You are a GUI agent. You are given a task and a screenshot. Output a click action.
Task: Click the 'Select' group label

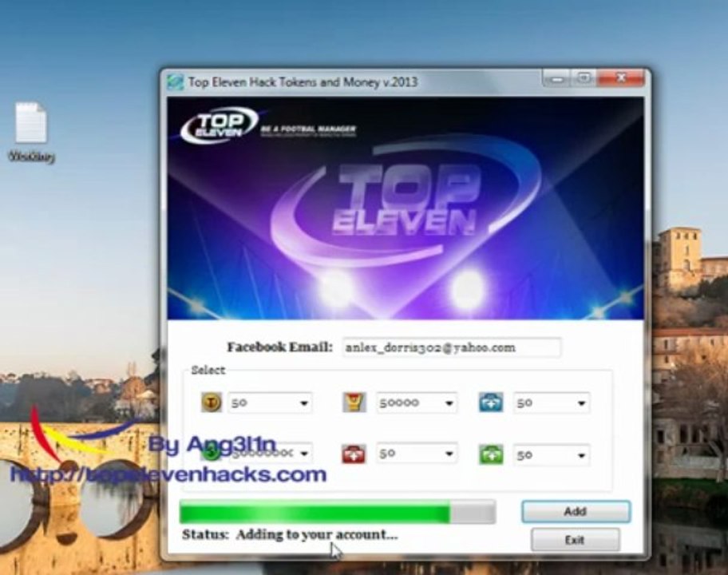pyautogui.click(x=208, y=371)
